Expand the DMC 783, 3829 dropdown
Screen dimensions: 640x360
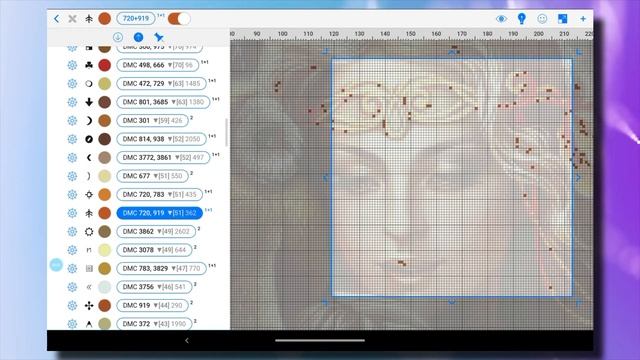[161, 268]
